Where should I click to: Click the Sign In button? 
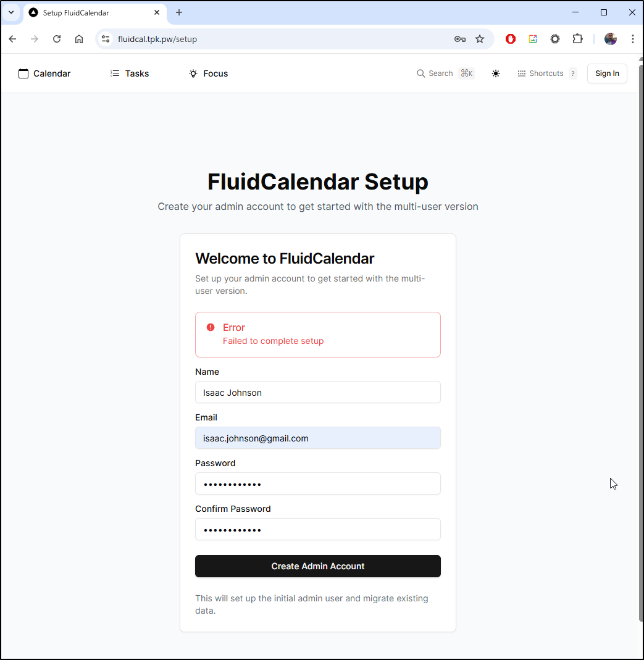click(607, 73)
